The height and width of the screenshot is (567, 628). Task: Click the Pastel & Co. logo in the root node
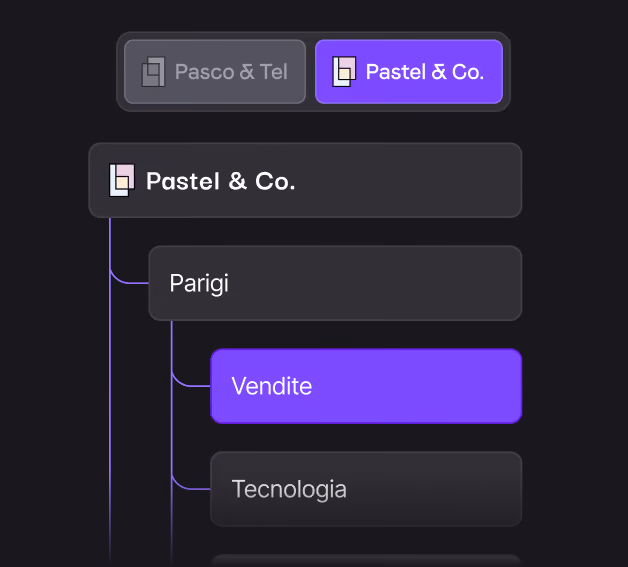click(122, 180)
